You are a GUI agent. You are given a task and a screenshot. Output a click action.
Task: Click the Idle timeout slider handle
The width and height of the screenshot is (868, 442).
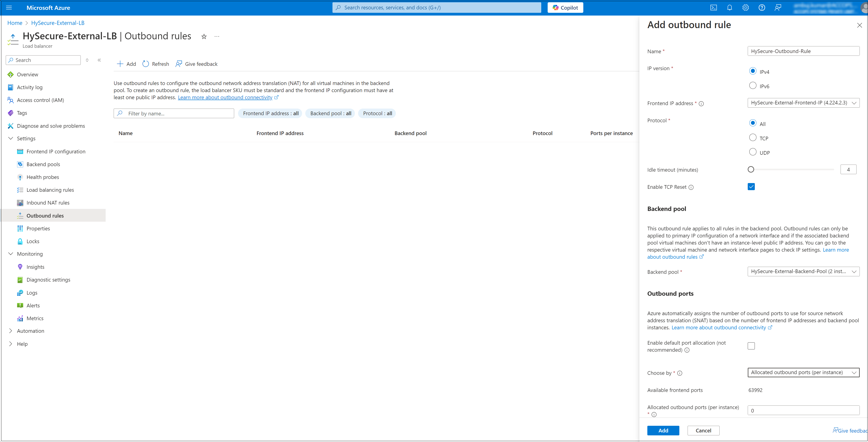click(751, 169)
